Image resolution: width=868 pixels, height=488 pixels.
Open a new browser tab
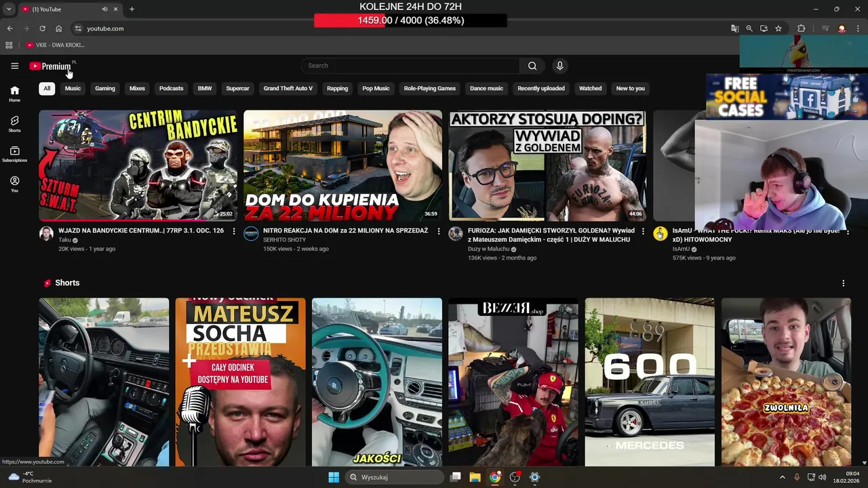point(132,9)
